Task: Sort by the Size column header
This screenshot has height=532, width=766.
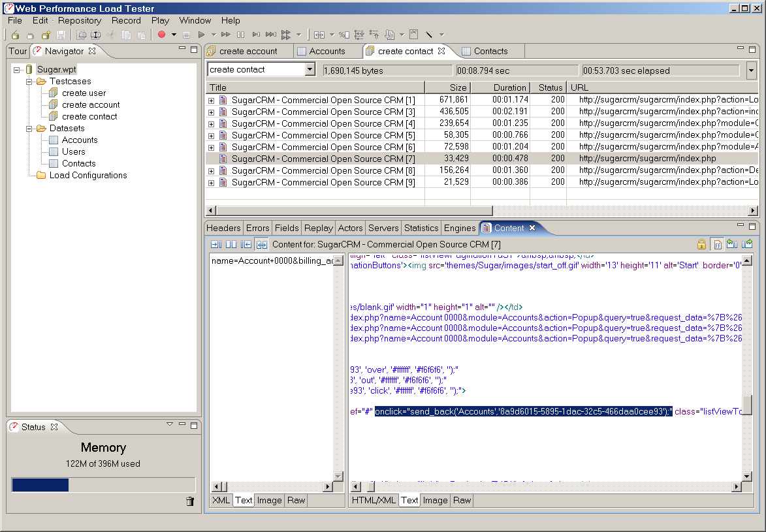Action: (x=447, y=88)
